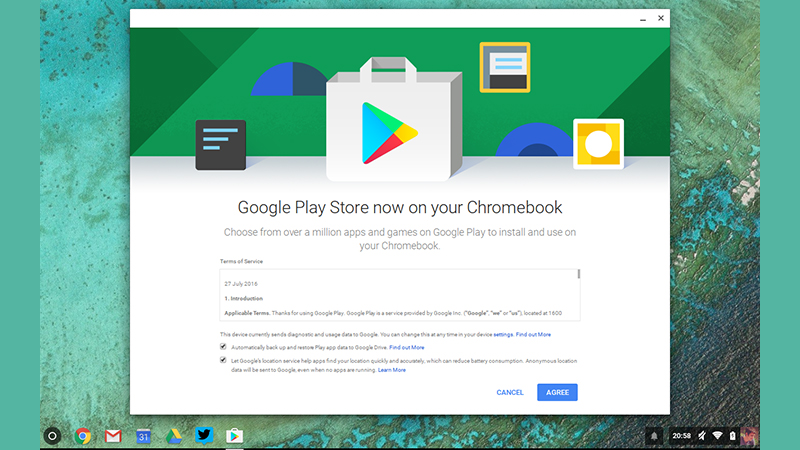Viewport: 800px width, 450px height.
Task: Minimize the Play Store dialog window
Action: click(643, 18)
